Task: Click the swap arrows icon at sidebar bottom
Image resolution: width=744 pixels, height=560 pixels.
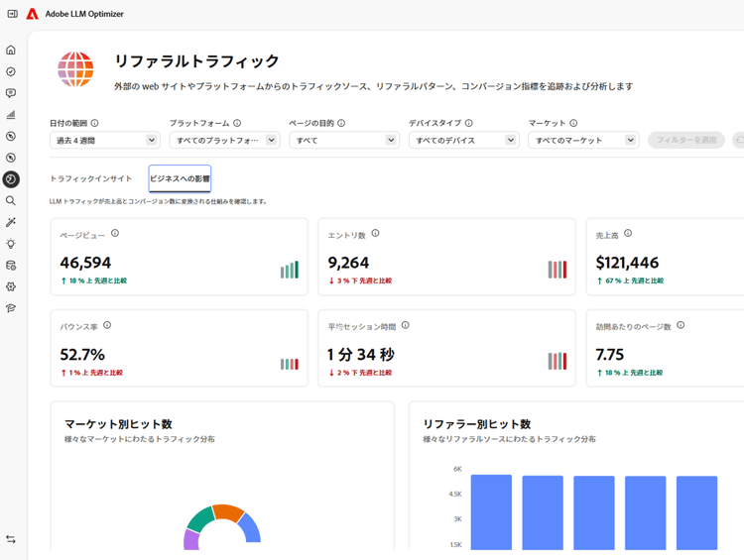Action: [11, 539]
